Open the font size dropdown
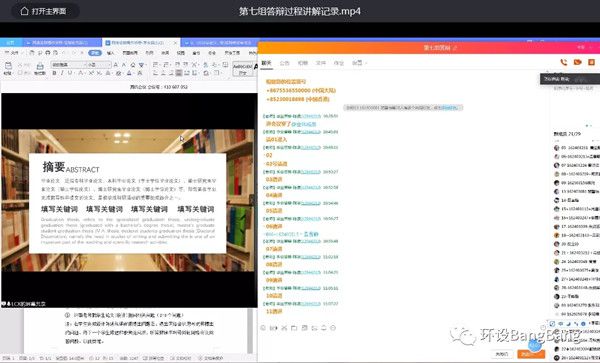Screen dimensions: 600x363 point(99,65)
